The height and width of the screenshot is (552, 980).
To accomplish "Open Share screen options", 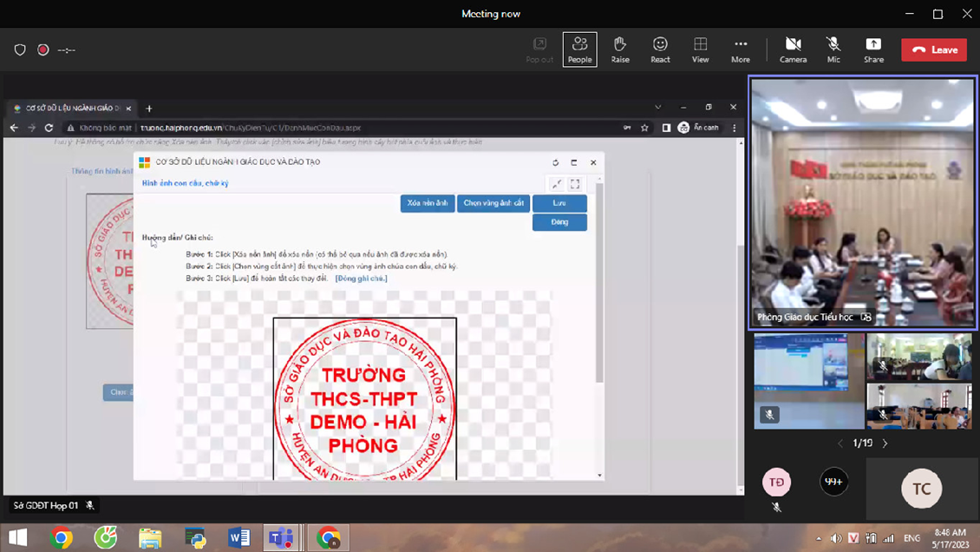I will tap(873, 49).
